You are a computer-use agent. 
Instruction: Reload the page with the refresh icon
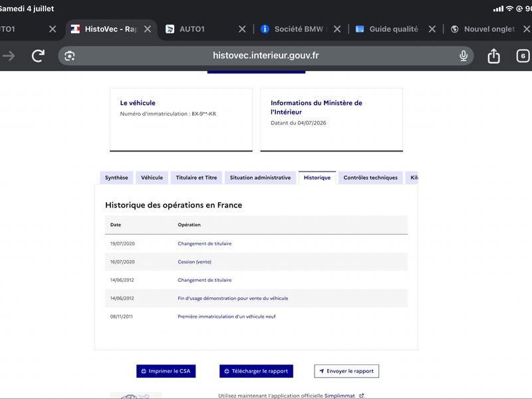click(x=38, y=56)
